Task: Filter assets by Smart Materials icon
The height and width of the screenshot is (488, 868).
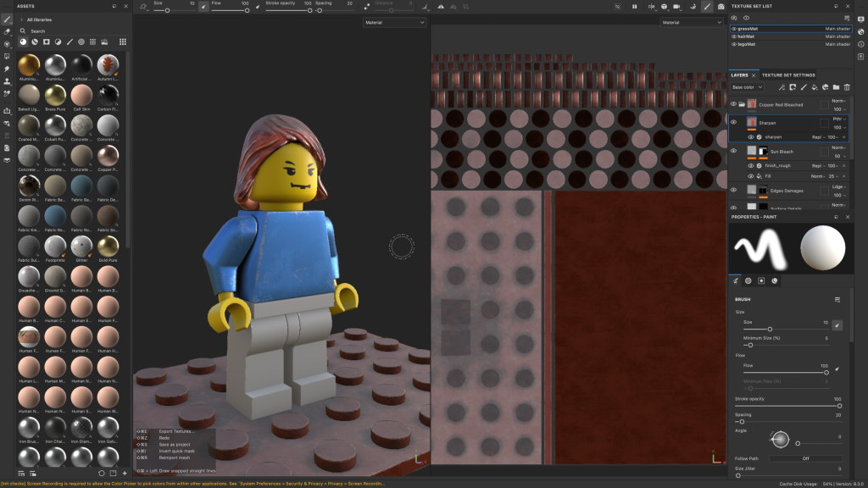Action: tap(35, 42)
